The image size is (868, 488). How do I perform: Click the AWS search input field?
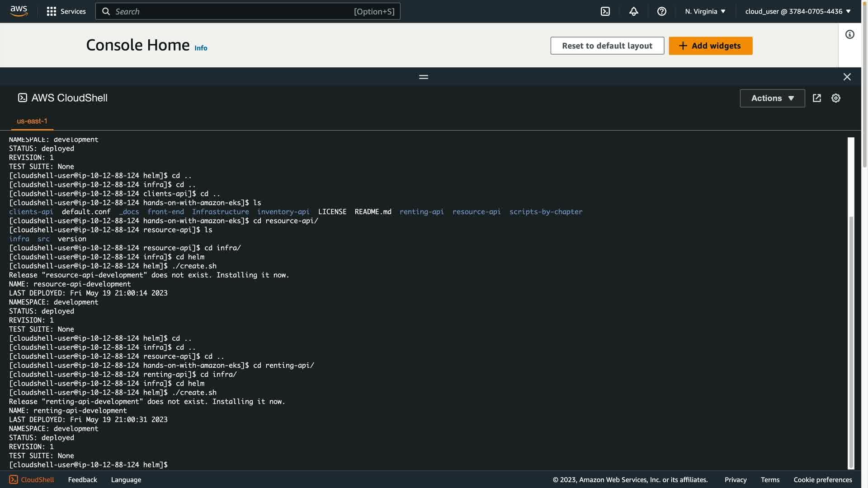[247, 11]
